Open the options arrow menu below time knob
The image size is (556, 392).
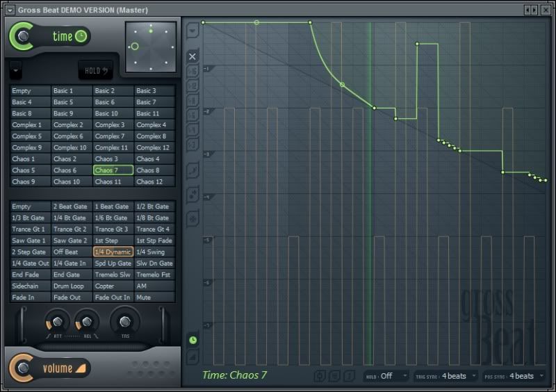point(16,70)
